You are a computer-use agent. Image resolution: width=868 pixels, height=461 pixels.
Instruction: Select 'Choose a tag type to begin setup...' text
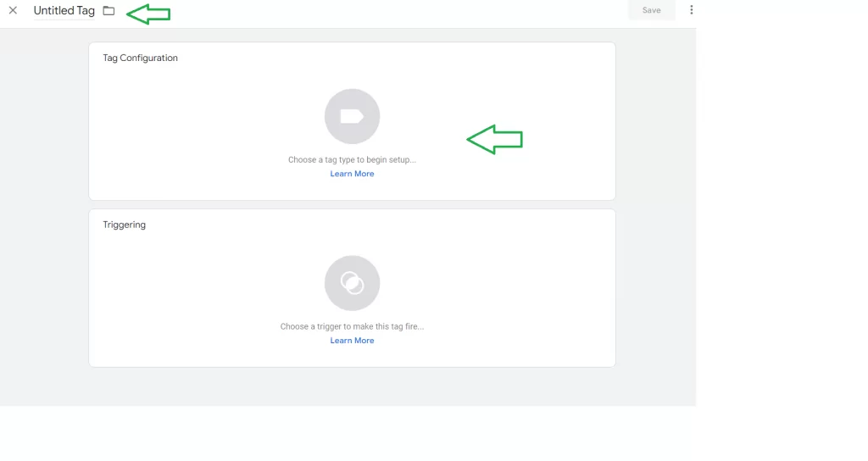point(352,160)
